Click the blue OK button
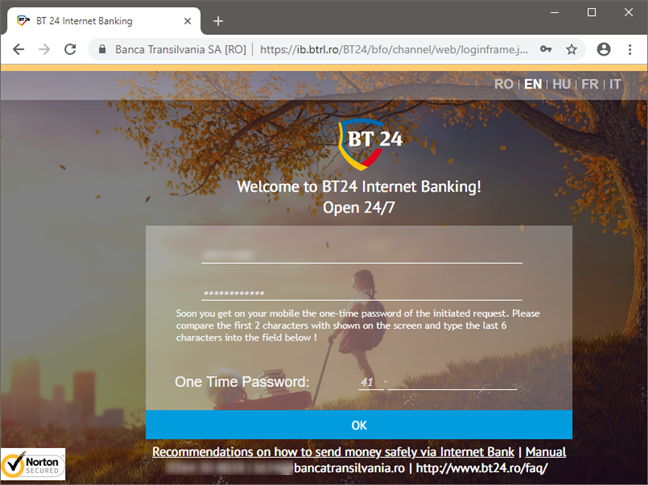 (x=359, y=425)
